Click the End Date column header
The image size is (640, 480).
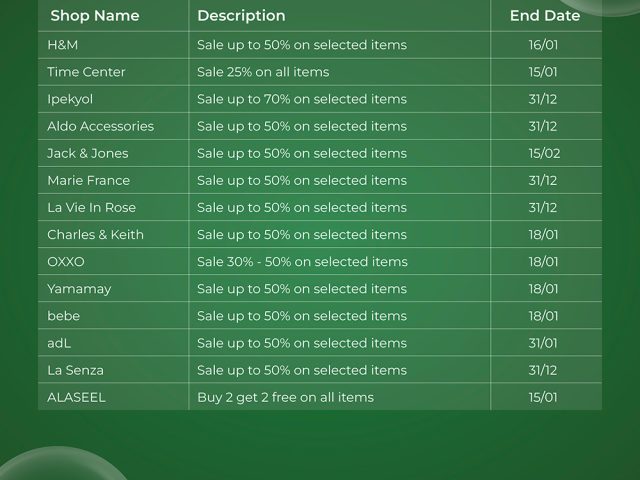544,16
